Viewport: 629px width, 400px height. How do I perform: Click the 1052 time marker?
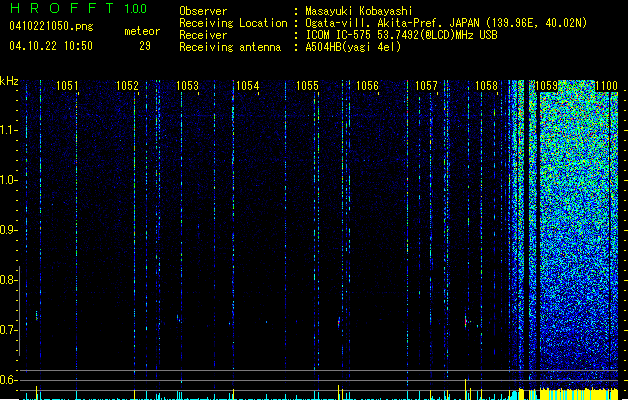point(127,86)
